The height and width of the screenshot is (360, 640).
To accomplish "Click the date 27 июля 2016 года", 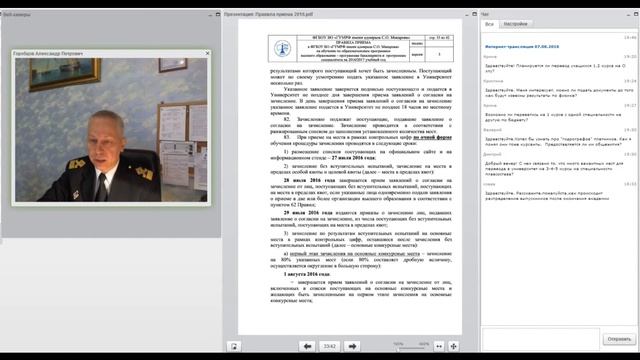I will [x=353, y=158].
